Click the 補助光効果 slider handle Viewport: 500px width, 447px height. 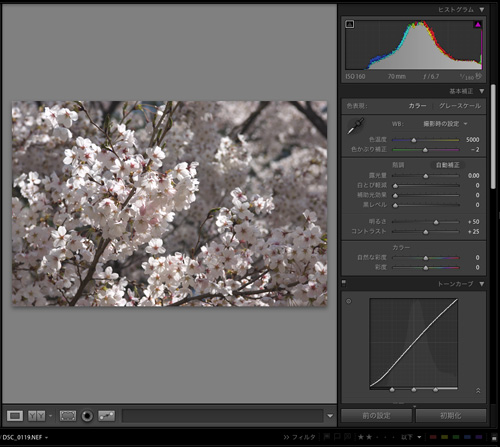[395, 195]
